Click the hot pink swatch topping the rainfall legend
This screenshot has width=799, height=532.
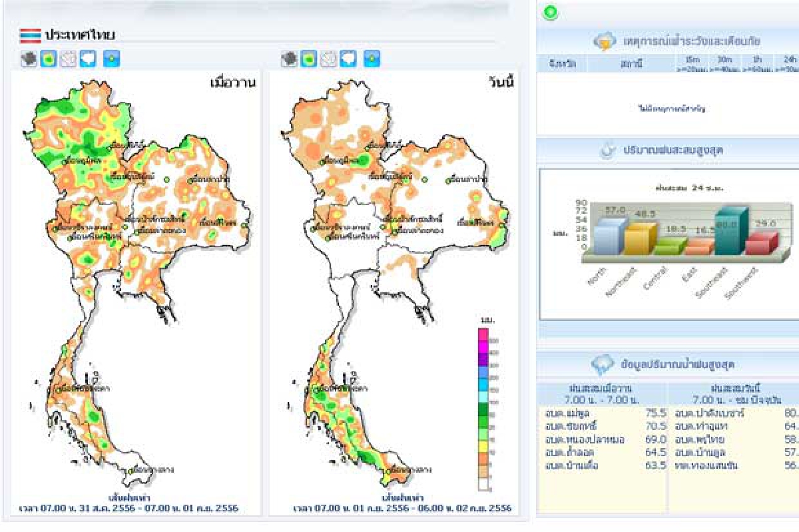click(x=483, y=334)
